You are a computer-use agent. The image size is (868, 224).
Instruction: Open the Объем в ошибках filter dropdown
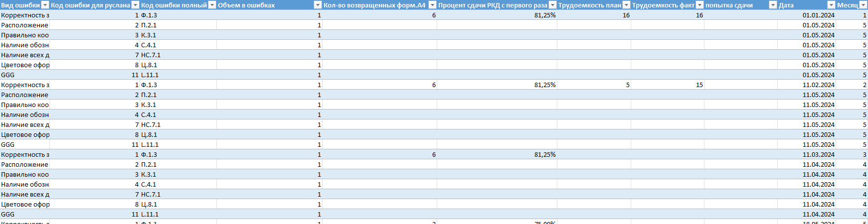click(x=318, y=5)
